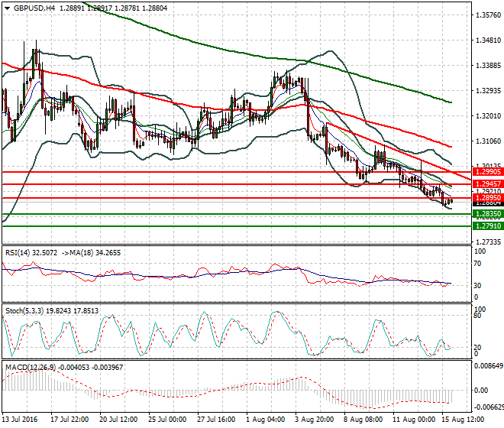The height and width of the screenshot is (428, 504).
Task: Click the GBPUSD,H4 chart title text
Action: pyautogui.click(x=34, y=8)
